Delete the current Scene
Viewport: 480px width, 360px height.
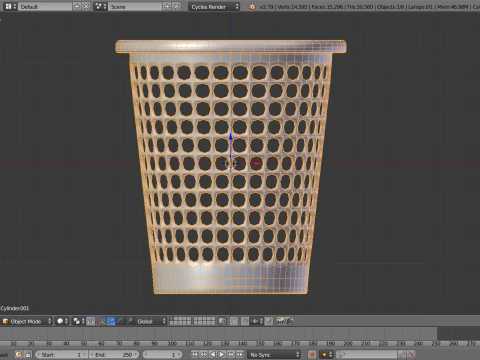pyautogui.click(x=176, y=6)
